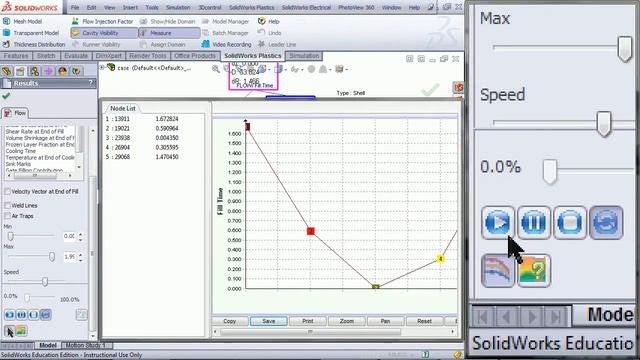Open Thickness Distribution
Viewport: 640px width, 360px height.
point(34,44)
